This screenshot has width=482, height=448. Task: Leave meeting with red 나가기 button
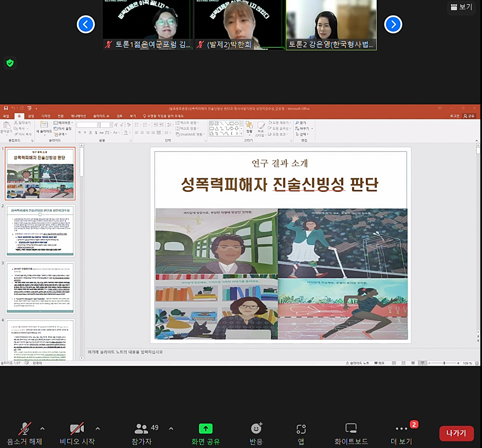456,433
